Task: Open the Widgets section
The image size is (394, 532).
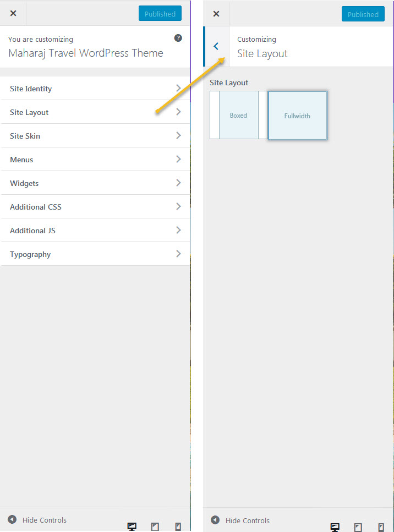Action: 95,183
